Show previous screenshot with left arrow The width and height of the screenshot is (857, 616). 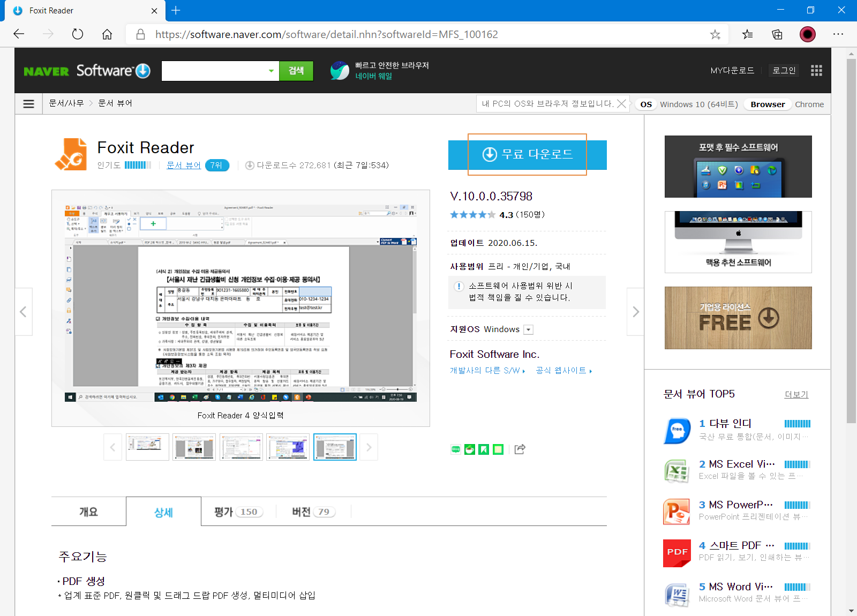[23, 312]
